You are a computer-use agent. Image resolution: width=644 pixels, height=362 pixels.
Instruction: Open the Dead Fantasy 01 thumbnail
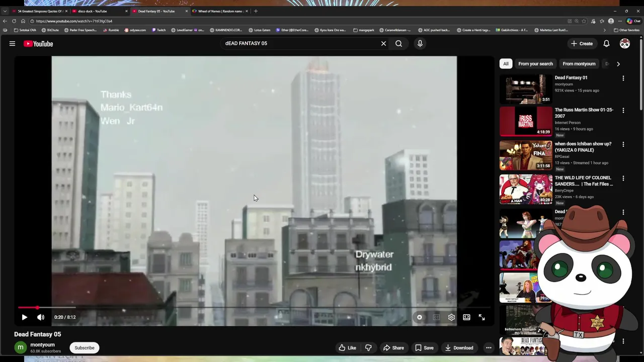[526, 89]
